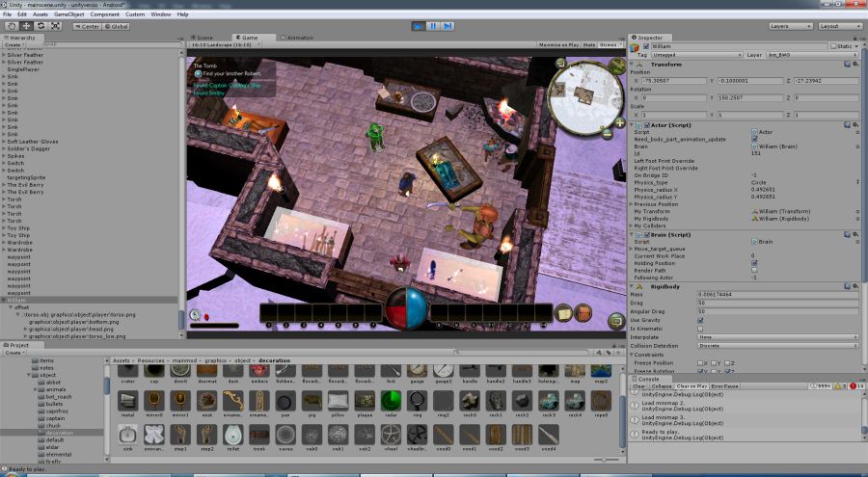Click the Pause button
The width and height of the screenshot is (868, 477).
(433, 26)
